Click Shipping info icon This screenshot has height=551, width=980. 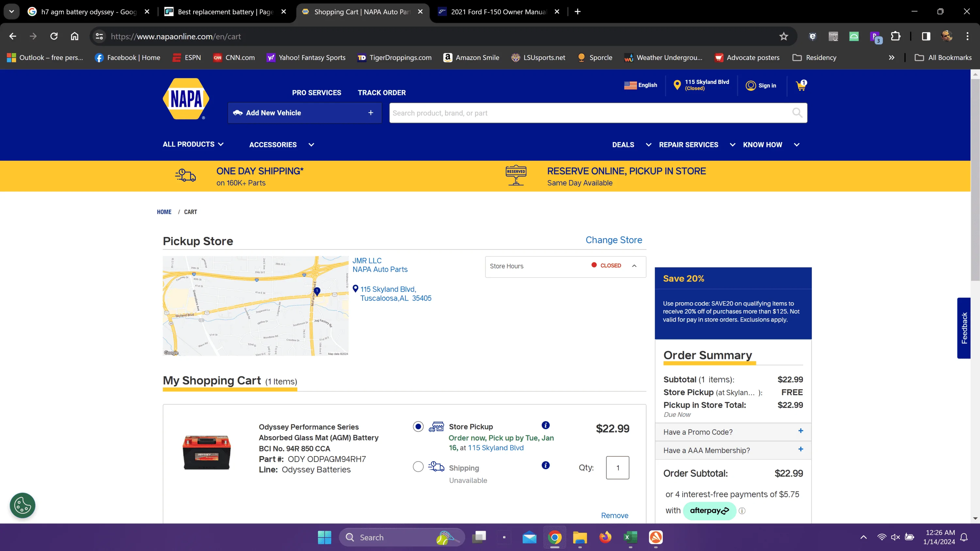(546, 465)
